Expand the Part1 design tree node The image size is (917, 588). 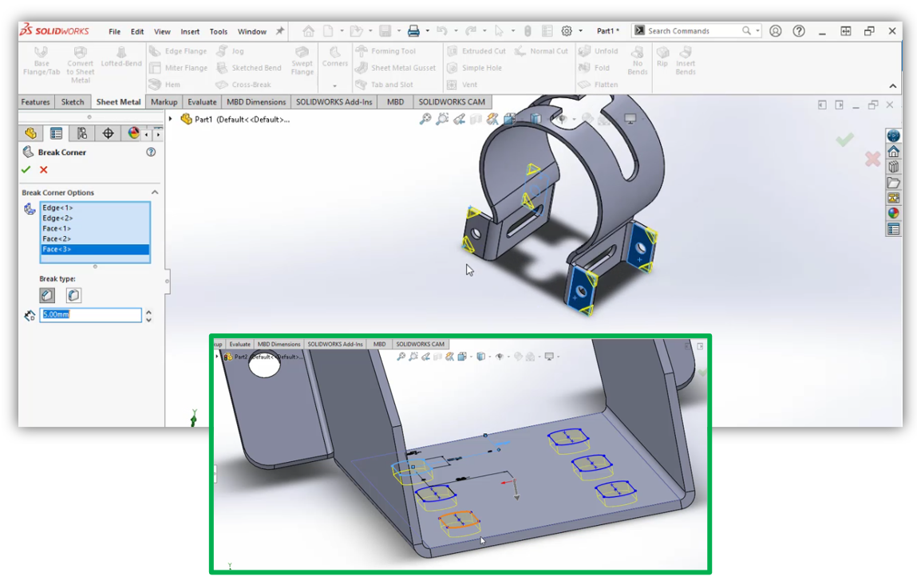point(171,119)
